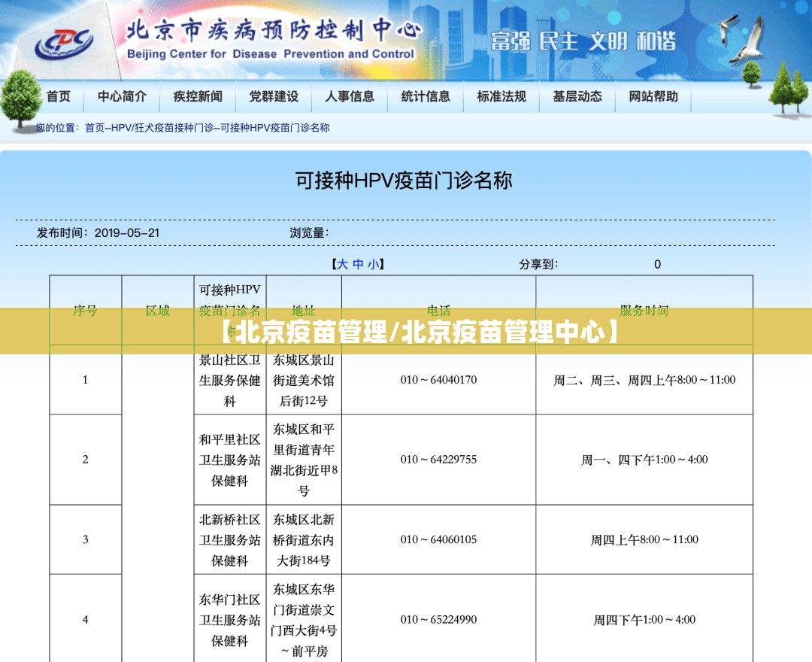Click breadcrumb 可接种HPV疫苗门诊名称

pos(275,128)
